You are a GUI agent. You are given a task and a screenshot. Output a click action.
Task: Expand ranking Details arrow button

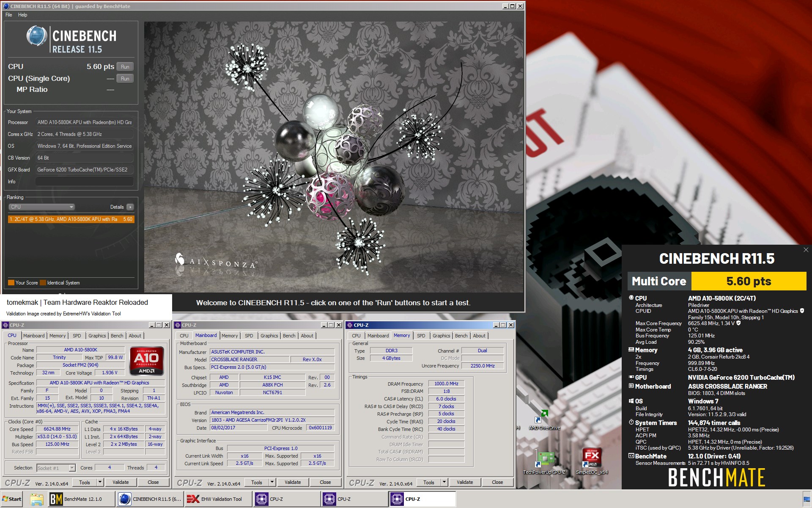coord(130,207)
